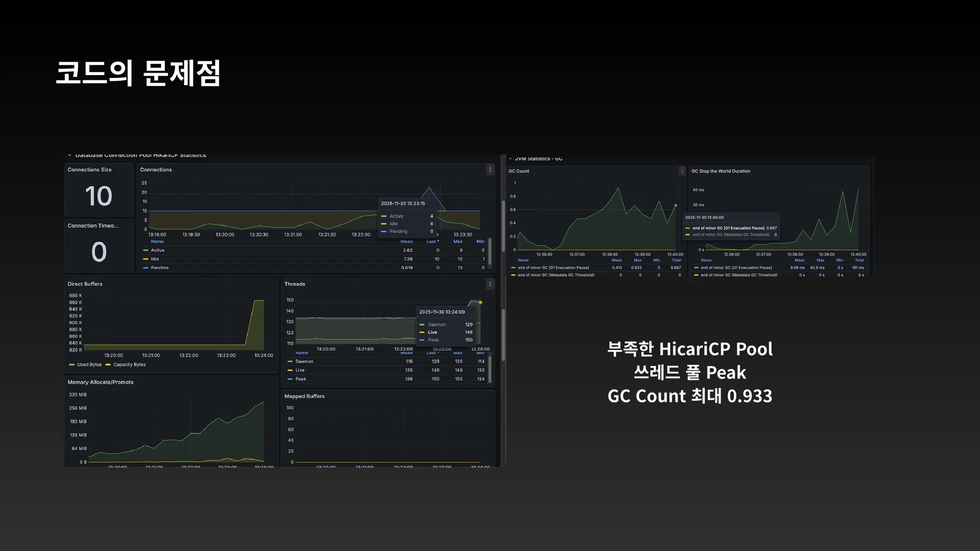
Task: Click the yellow Idle series legend marker
Action: tap(145, 259)
